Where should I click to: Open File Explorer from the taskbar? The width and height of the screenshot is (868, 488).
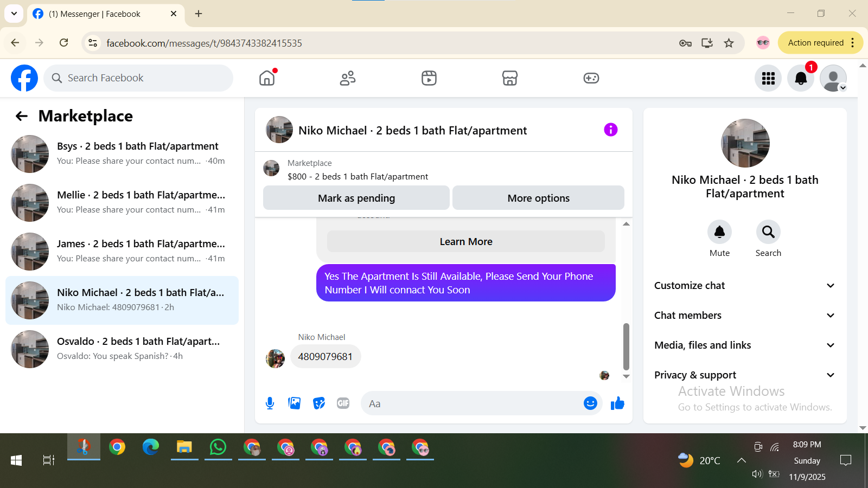coord(184,447)
